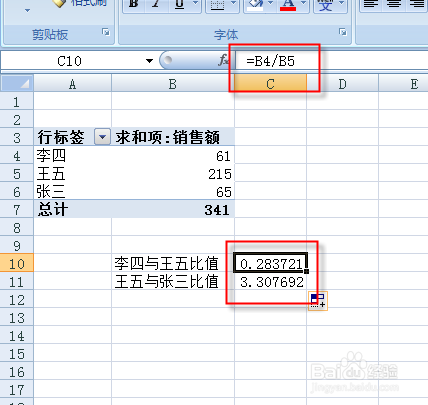Viewport: 428px width, 405px height.
Task: Click the insert function fx button
Action: [x=223, y=60]
